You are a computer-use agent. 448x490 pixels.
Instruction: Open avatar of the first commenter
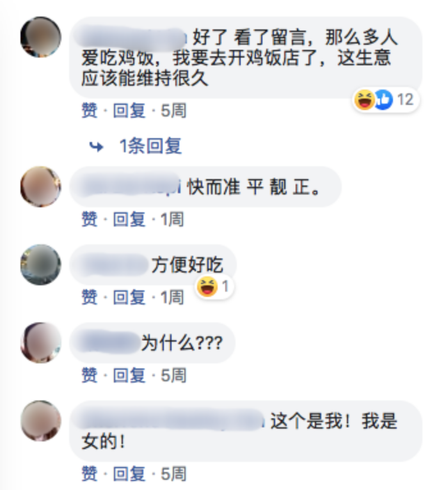[x=41, y=37]
